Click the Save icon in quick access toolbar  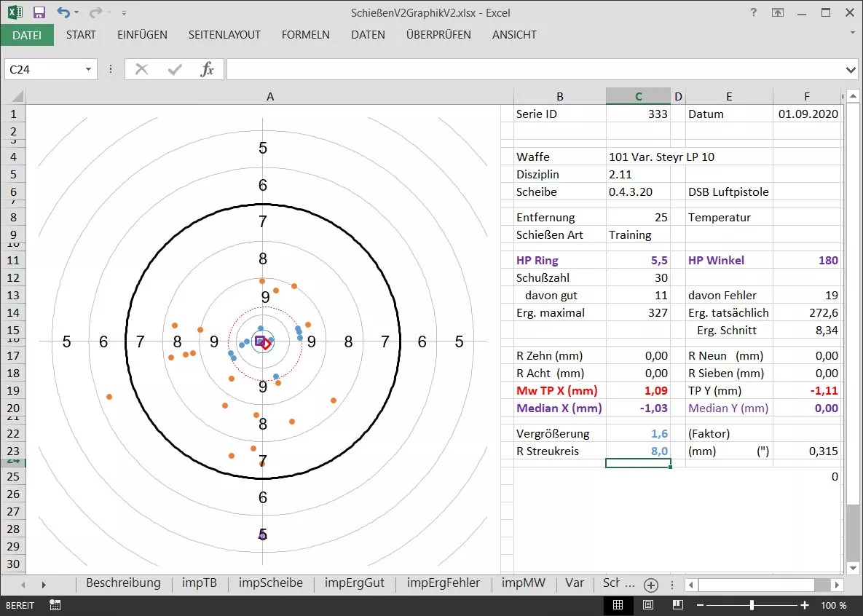coord(39,12)
